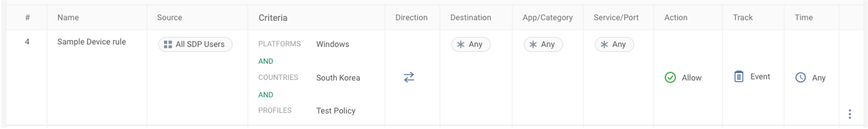
Task: Select the All SDP Users source chip
Action: [x=195, y=44]
